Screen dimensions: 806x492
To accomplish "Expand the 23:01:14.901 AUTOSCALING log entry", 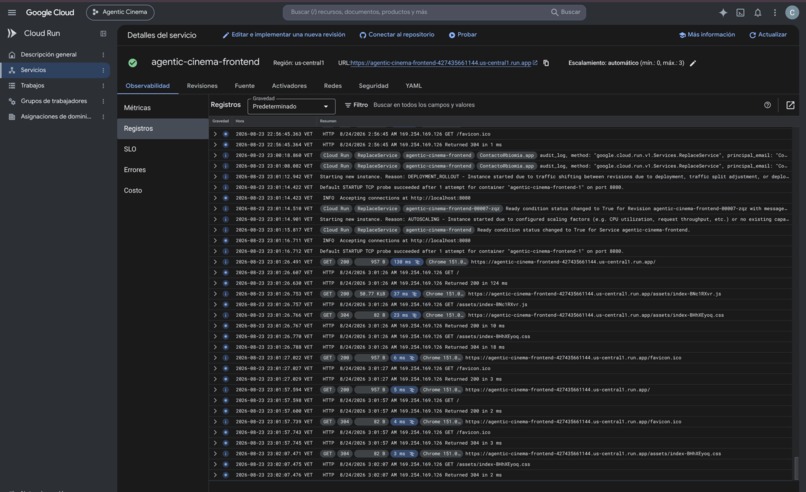I will coord(215,220).
